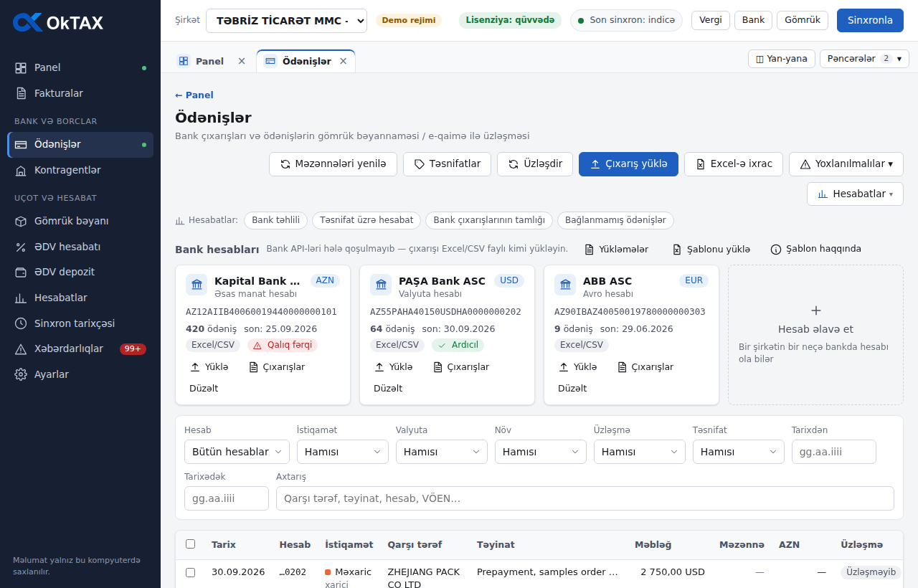Click the plus to add a bank account
Viewport: 918px width, 588px height.
pos(815,310)
